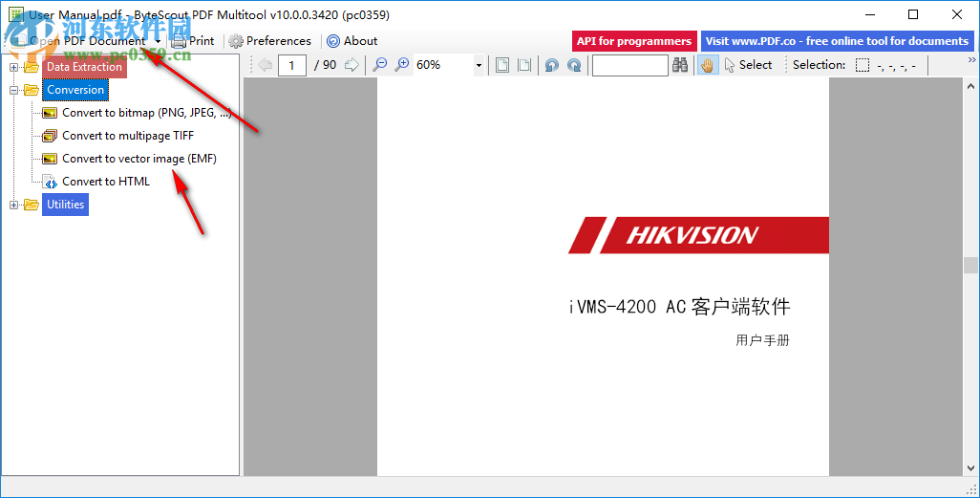
Task: Open the zoom level dropdown arrow
Action: (x=479, y=65)
